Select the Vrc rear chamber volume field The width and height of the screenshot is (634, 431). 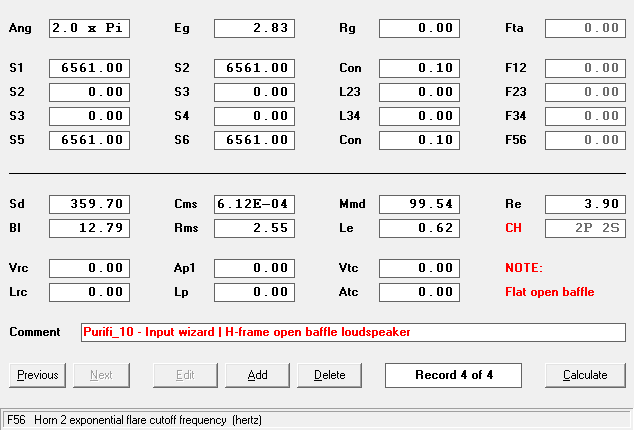pyautogui.click(x=89, y=268)
